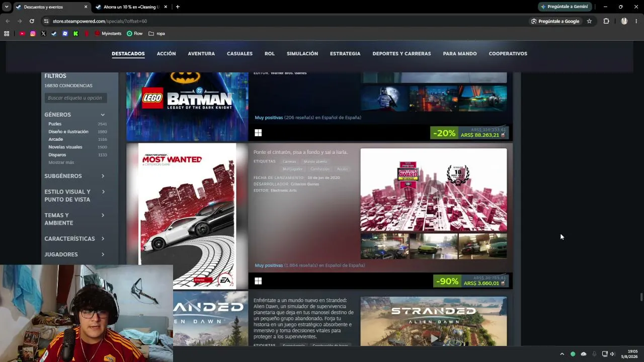The height and width of the screenshot is (362, 644).
Task: Open a new browser tab
Action: 178,7
